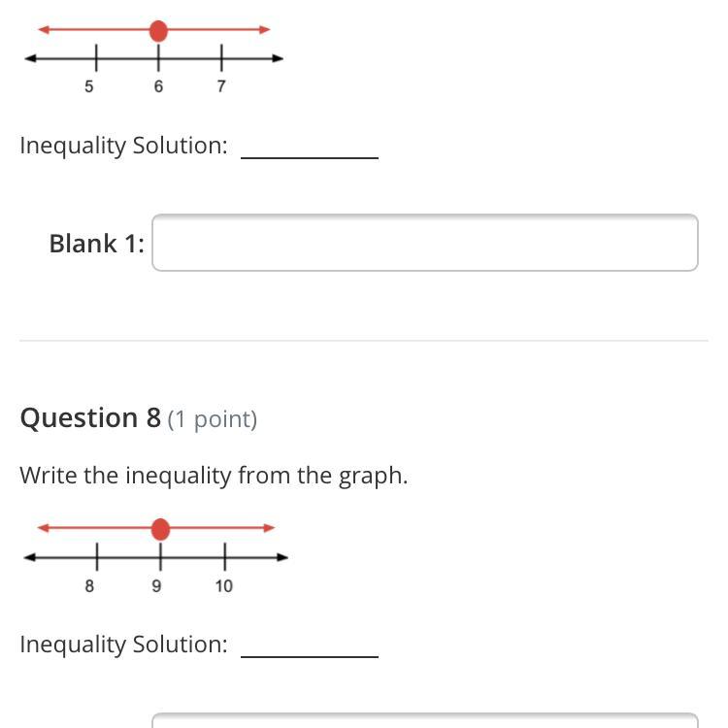Click the left black arrowhead of second number line
728x728 pixels.
[x=30, y=557]
